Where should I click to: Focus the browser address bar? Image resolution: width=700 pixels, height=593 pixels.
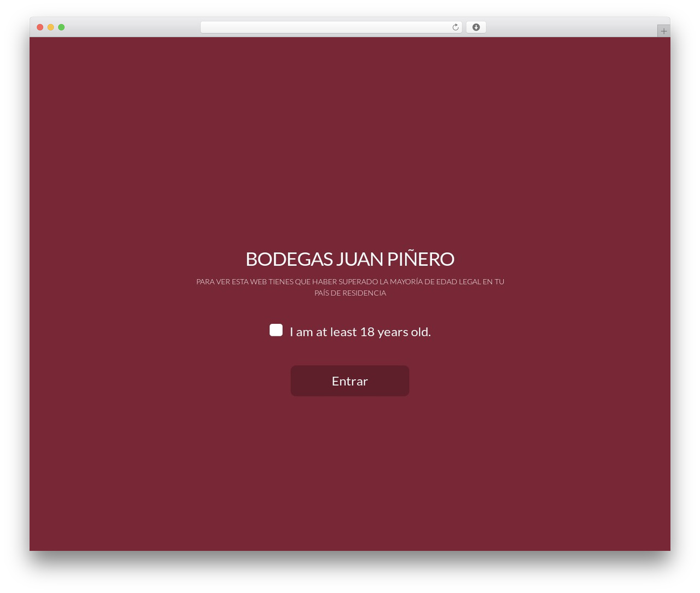pyautogui.click(x=331, y=27)
